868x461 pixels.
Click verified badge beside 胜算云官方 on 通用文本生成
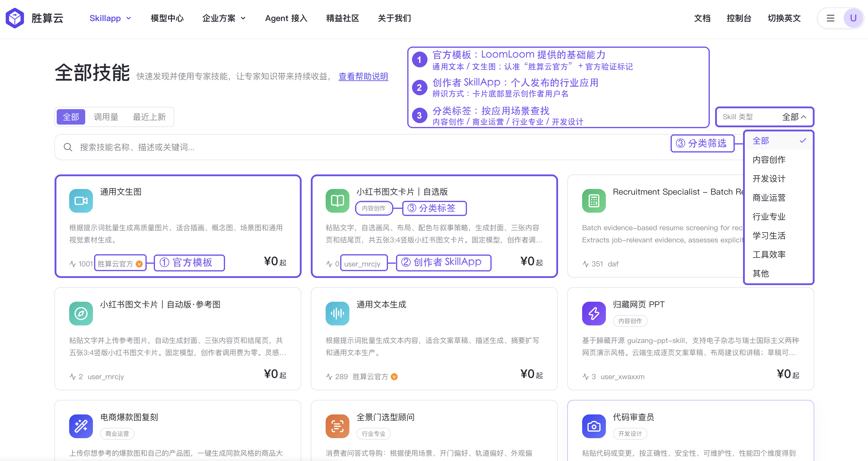(394, 377)
